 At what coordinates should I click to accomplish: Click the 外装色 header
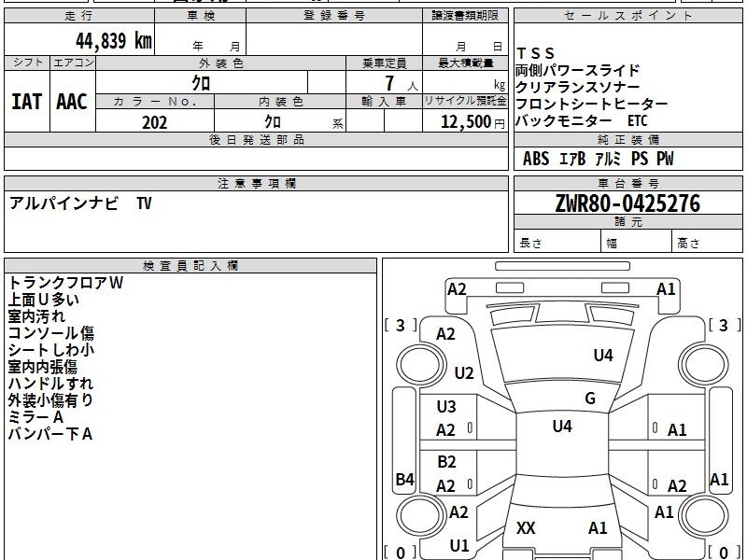click(221, 63)
